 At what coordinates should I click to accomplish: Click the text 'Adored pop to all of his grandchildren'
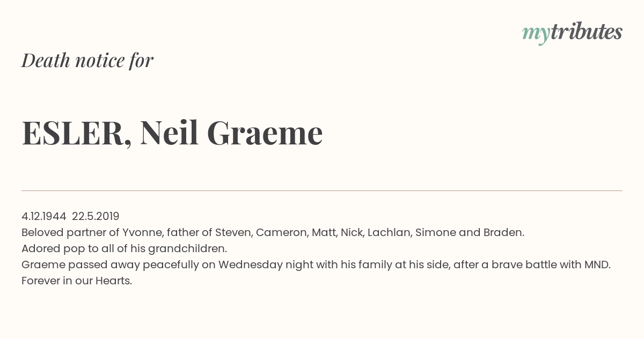(124, 248)
